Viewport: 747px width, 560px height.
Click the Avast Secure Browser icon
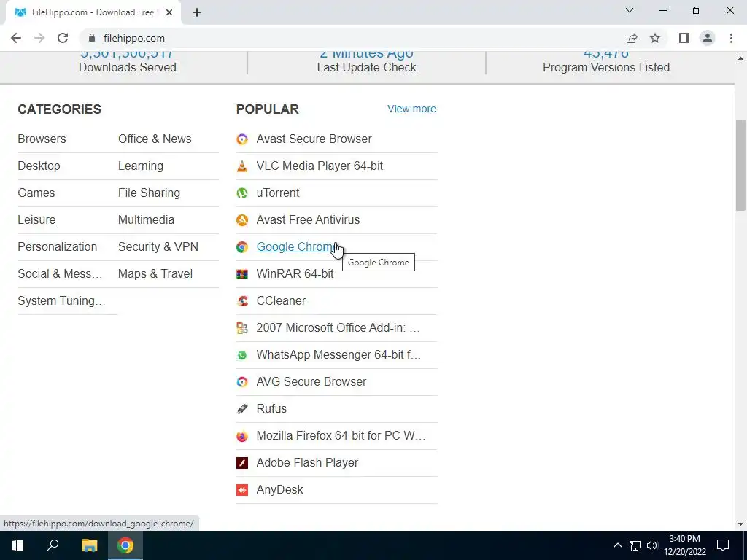(242, 139)
